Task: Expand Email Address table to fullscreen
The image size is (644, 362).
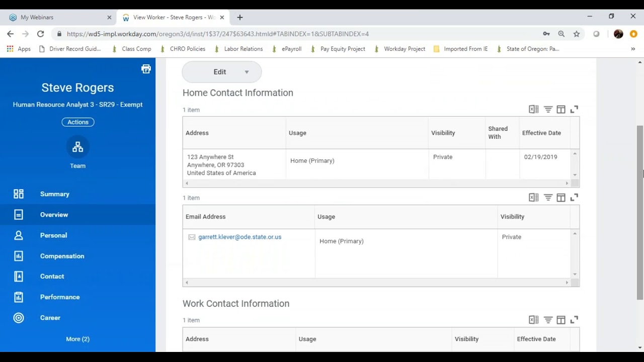Action: [x=574, y=198]
